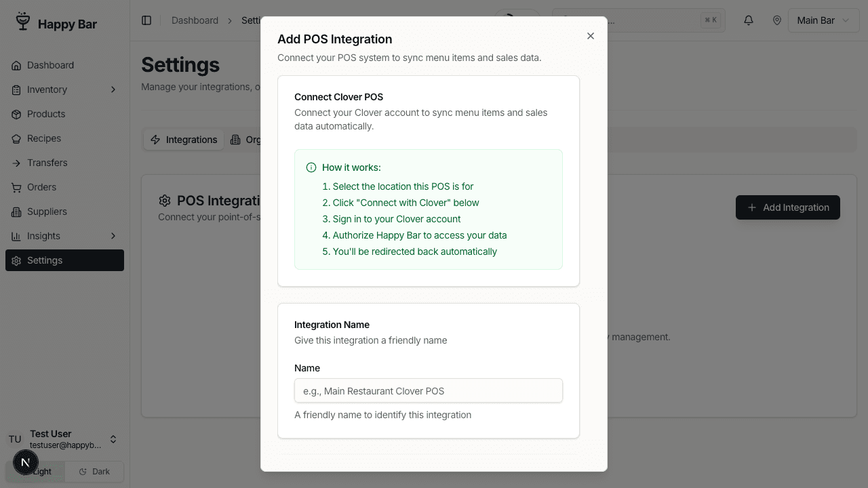Switch to the Integrations tab
The width and height of the screenshot is (868, 488).
click(184, 140)
